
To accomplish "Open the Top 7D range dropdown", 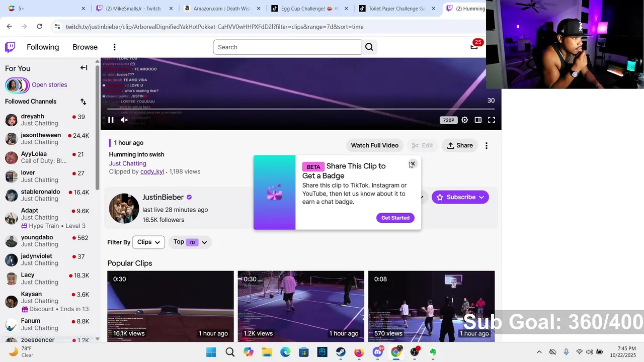I will click(190, 242).
